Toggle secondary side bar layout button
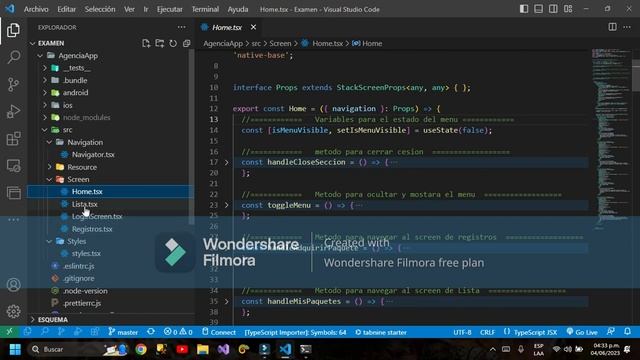Image resolution: width=640 pixels, height=360 pixels. [x=553, y=9]
